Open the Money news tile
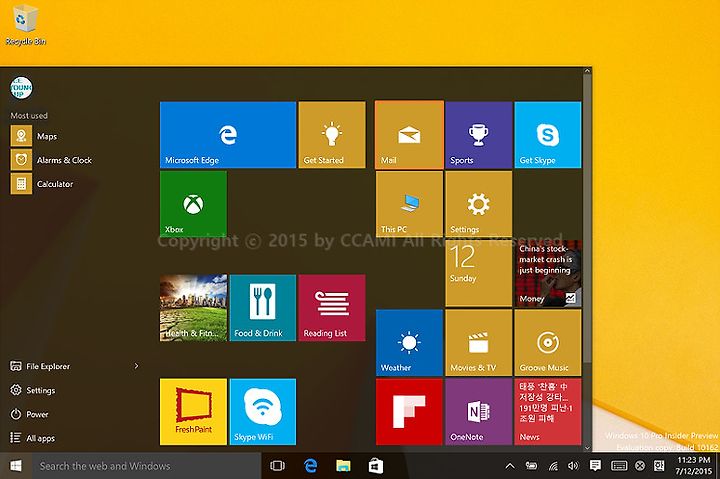720x479 pixels. coord(548,273)
